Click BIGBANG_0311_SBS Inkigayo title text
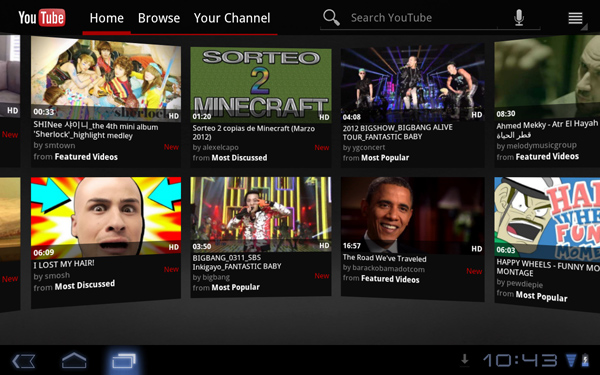600x375 pixels. click(x=237, y=262)
